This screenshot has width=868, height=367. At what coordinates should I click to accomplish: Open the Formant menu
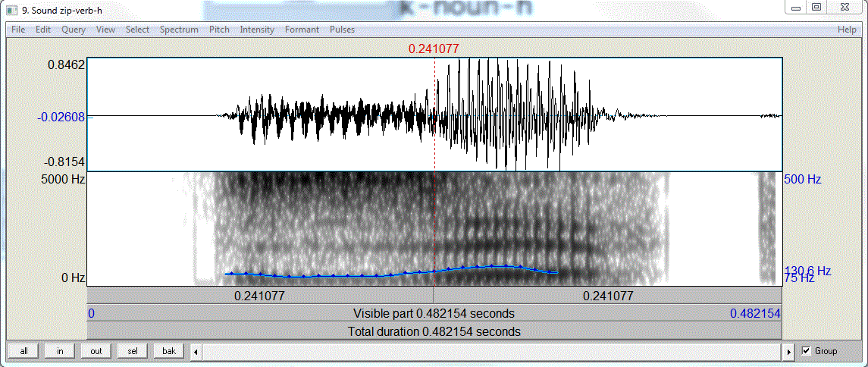click(302, 30)
